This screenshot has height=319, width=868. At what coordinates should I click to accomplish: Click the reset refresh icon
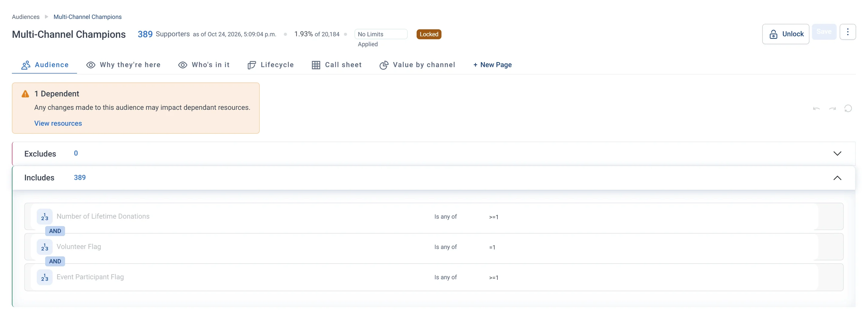(848, 109)
